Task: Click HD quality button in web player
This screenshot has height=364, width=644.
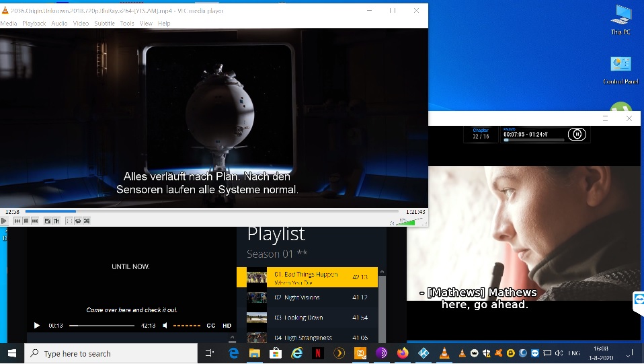Action: click(x=227, y=326)
